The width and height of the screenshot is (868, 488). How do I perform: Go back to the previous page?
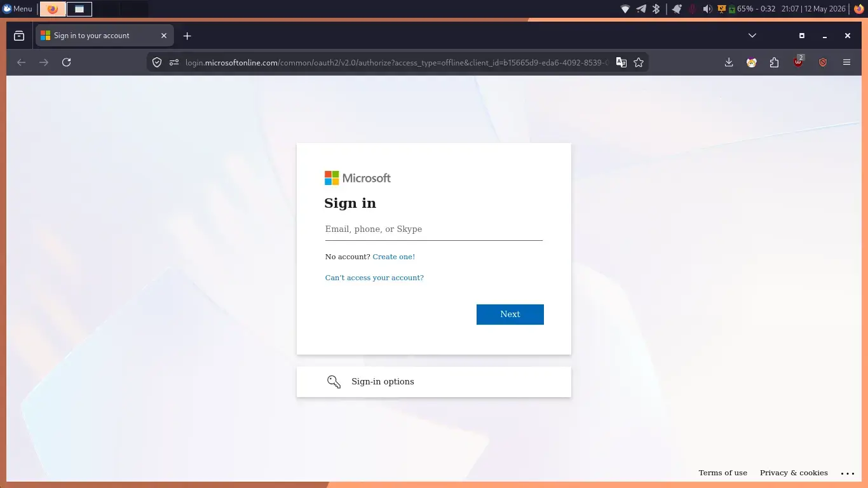click(x=21, y=62)
